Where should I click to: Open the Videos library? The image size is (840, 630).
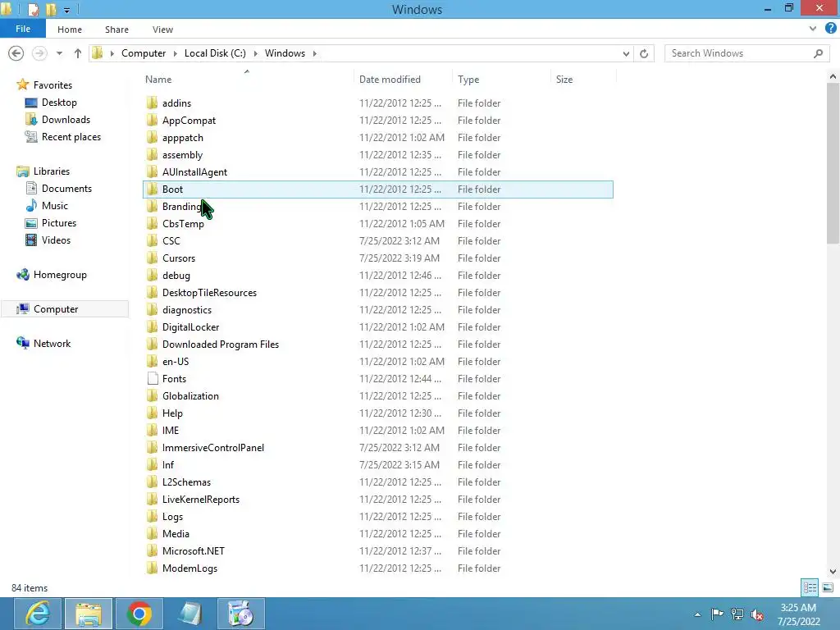tap(56, 240)
